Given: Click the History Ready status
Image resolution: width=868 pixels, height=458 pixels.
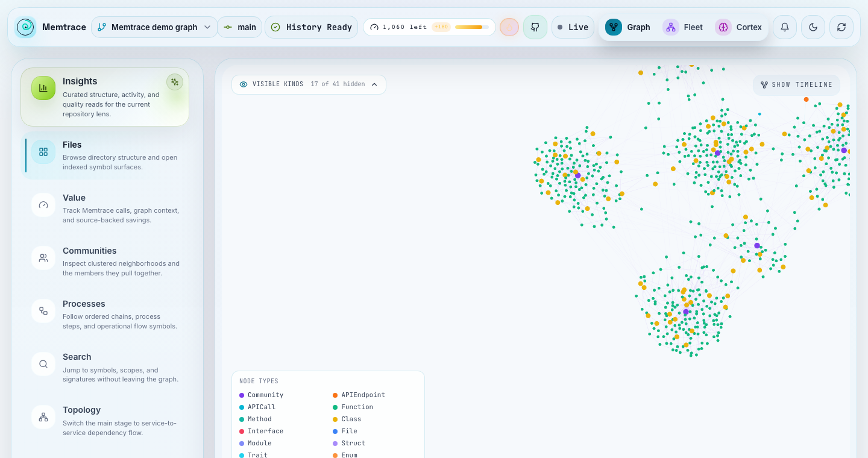Looking at the screenshot, I should pos(311,27).
